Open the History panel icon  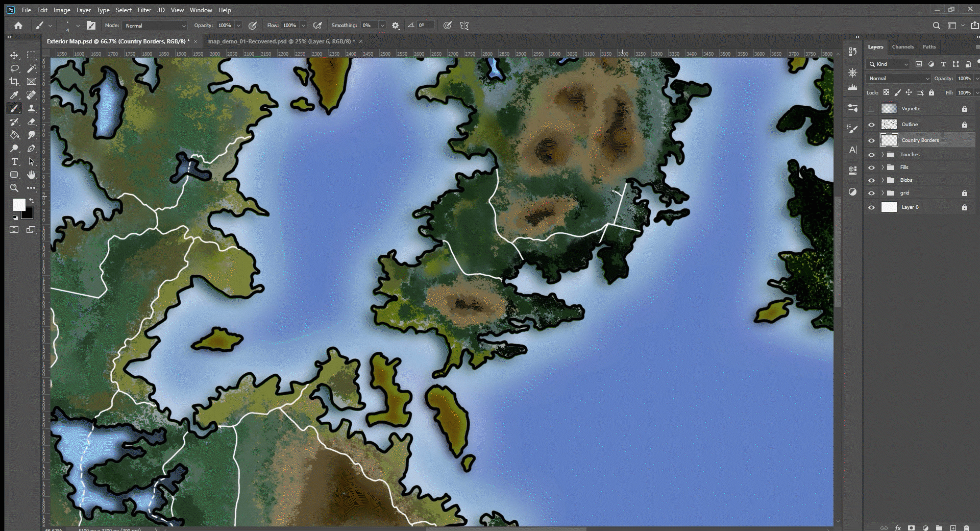[852, 52]
